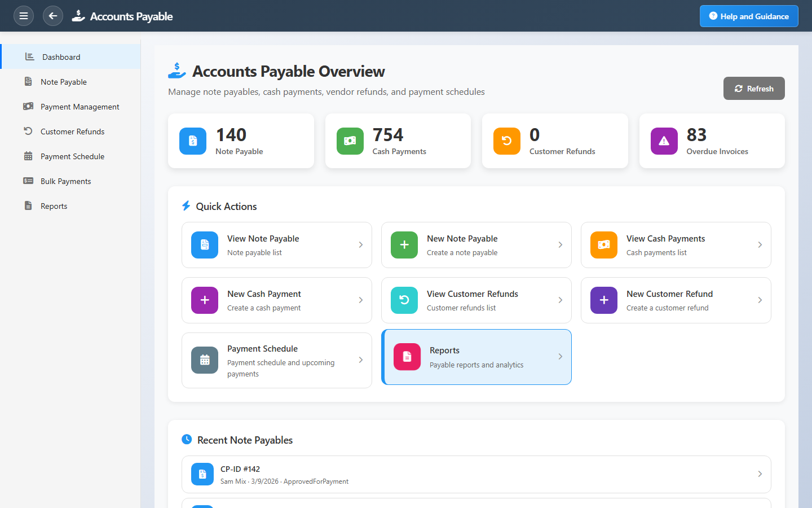Open Help and Guidance
This screenshot has height=508, width=812.
(x=748, y=16)
